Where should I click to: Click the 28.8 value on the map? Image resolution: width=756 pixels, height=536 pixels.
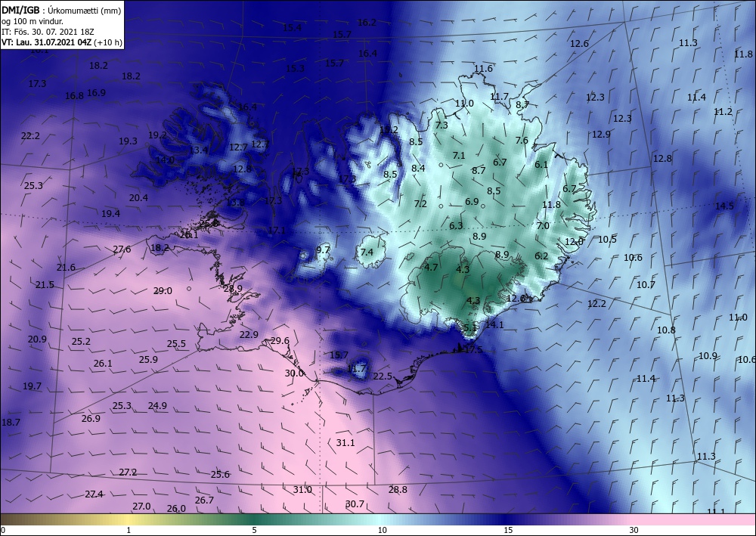(x=398, y=490)
